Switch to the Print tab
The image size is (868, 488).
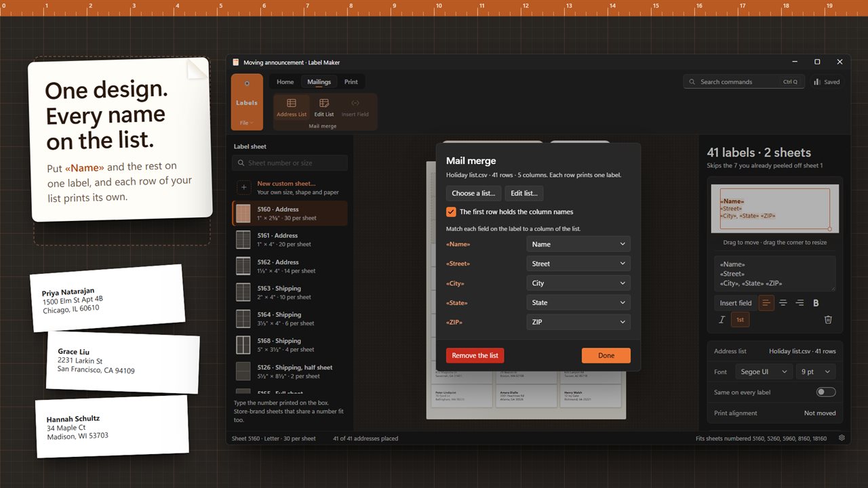click(351, 82)
